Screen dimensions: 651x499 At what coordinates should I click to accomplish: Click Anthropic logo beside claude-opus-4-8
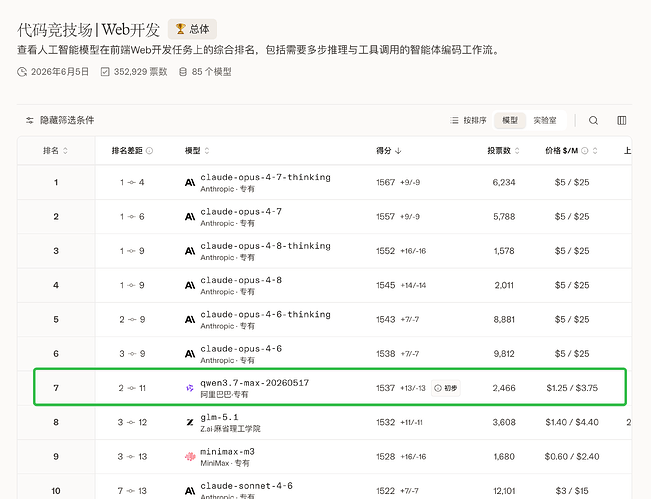click(x=190, y=285)
